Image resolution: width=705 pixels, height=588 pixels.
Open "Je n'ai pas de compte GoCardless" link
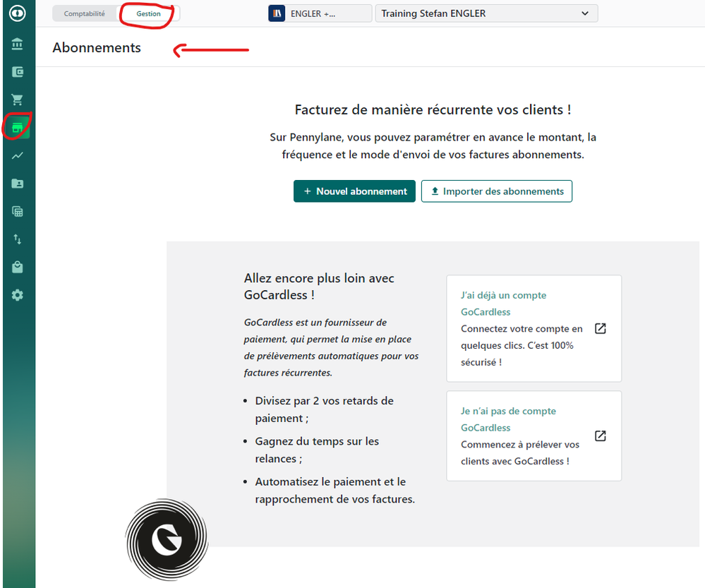click(534, 436)
